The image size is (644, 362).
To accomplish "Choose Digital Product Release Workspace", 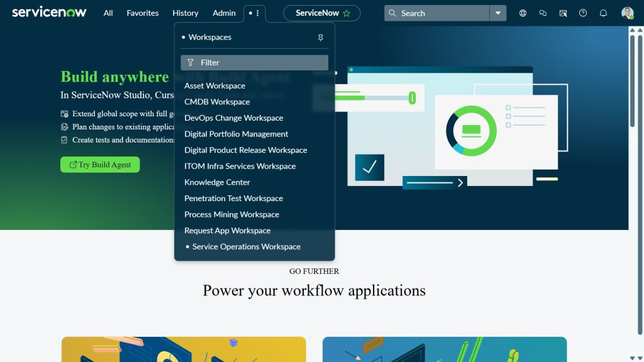I will (246, 150).
